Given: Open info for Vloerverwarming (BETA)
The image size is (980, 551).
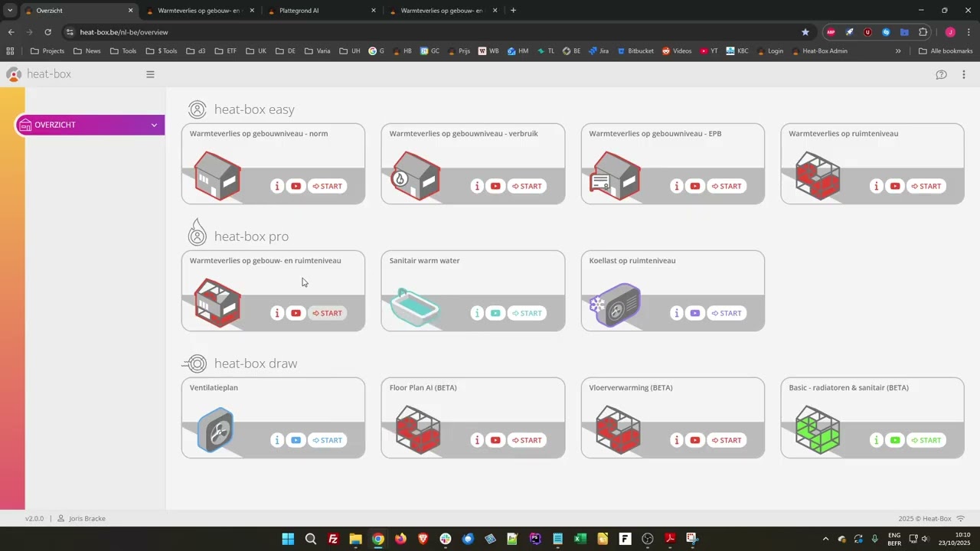Looking at the screenshot, I should (x=677, y=440).
